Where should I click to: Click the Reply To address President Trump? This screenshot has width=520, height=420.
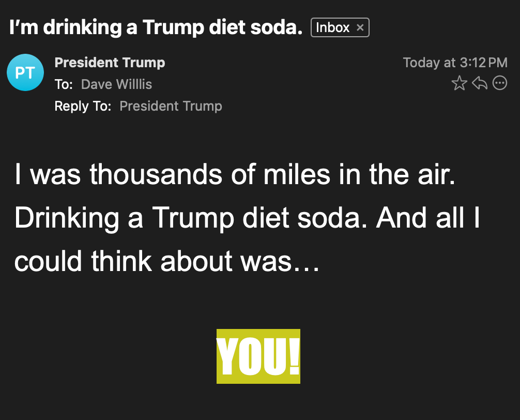[171, 106]
